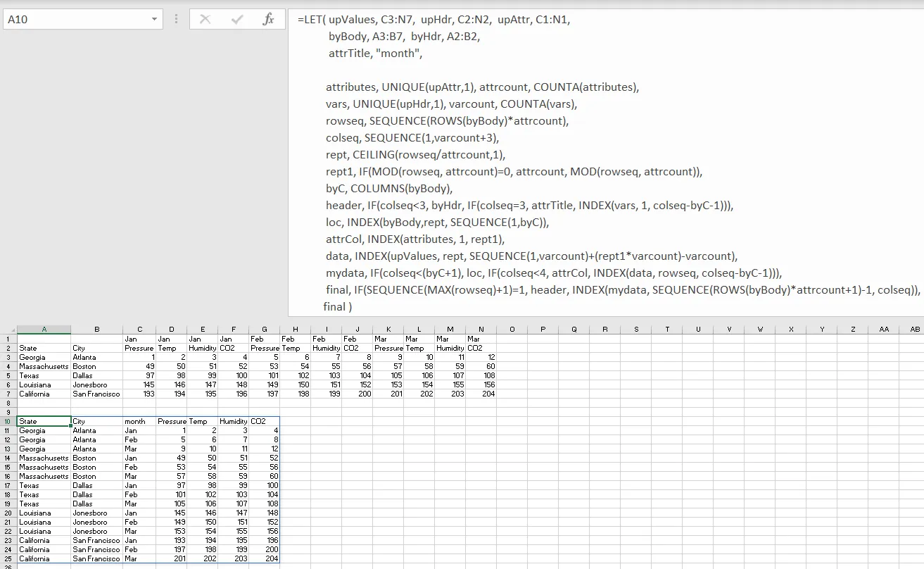The image size is (924, 569).
Task: Select column T header
Action: (x=666, y=329)
